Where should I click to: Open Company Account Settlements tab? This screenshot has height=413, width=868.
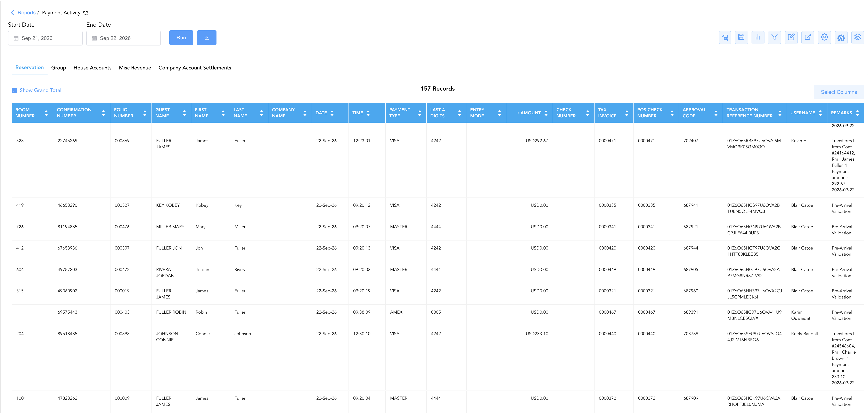[x=195, y=68]
